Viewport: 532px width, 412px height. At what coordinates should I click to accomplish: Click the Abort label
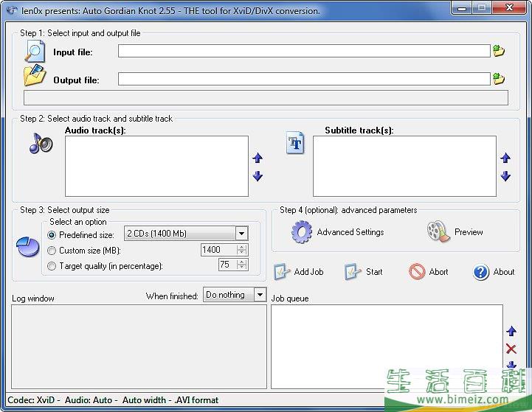439,272
